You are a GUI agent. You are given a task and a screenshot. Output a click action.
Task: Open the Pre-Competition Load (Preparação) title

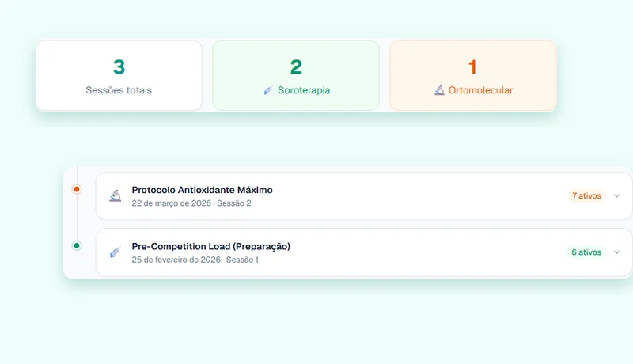(210, 246)
